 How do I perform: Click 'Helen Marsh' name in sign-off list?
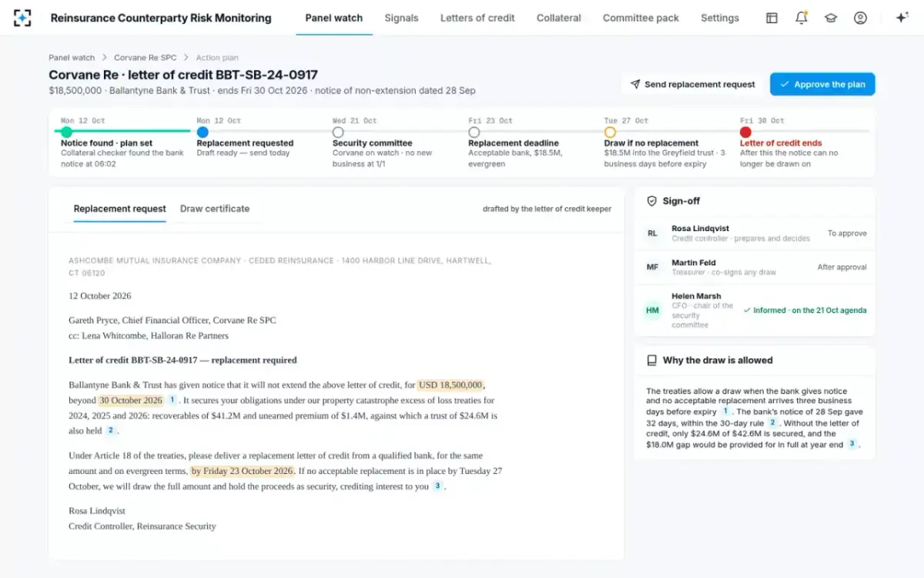[696, 296]
